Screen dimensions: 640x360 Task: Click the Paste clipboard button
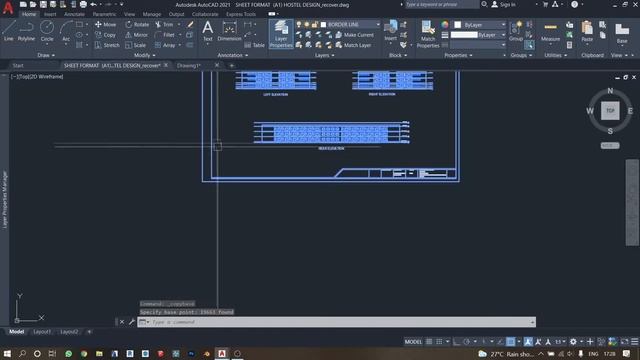587,32
